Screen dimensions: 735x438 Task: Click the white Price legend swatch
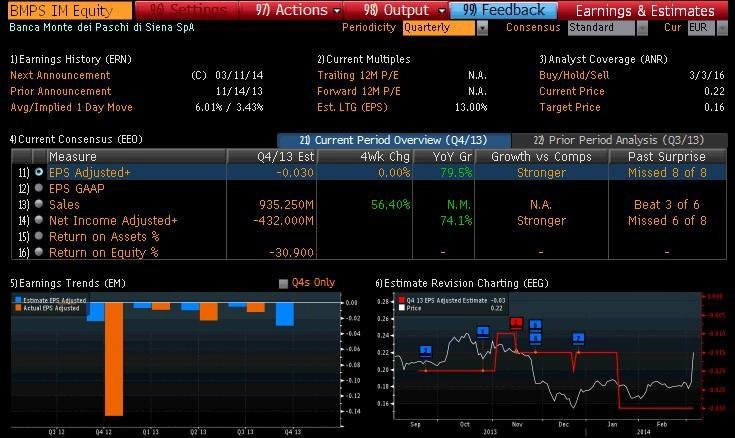tap(402, 308)
